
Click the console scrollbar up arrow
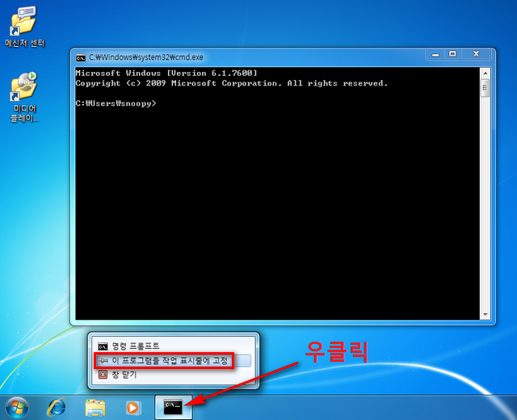point(485,73)
